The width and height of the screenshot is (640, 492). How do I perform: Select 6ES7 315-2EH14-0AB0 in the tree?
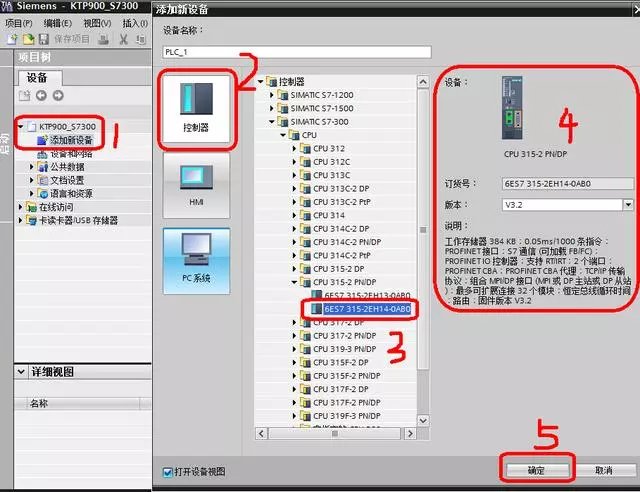coord(368,309)
